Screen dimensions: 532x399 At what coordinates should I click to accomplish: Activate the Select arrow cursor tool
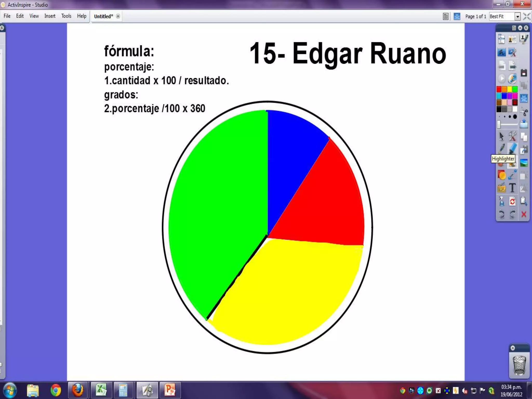coord(501,136)
